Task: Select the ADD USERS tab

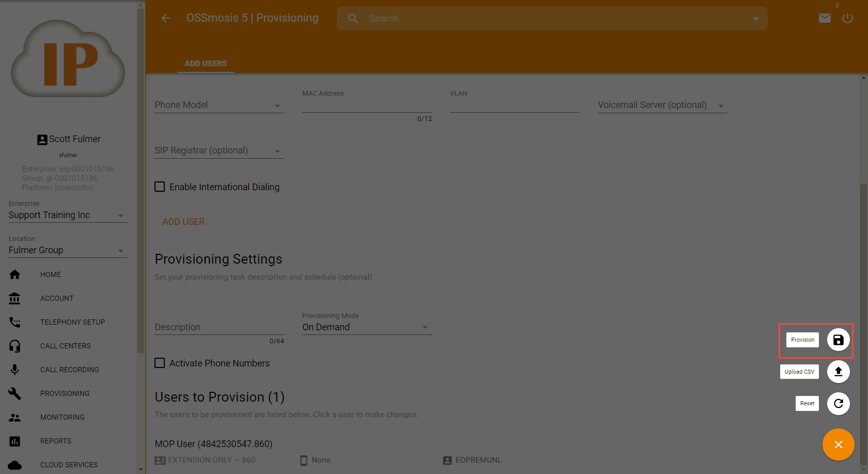Action: click(206, 64)
